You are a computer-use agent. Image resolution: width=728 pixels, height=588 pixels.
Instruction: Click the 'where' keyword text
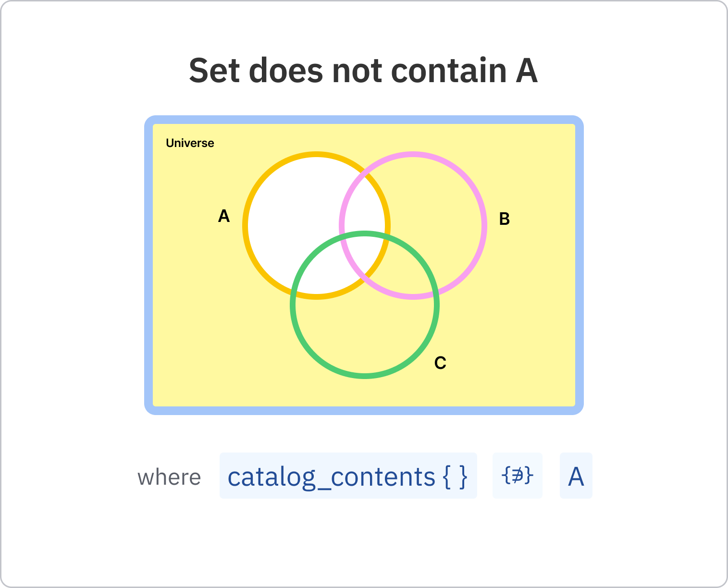[x=169, y=478]
